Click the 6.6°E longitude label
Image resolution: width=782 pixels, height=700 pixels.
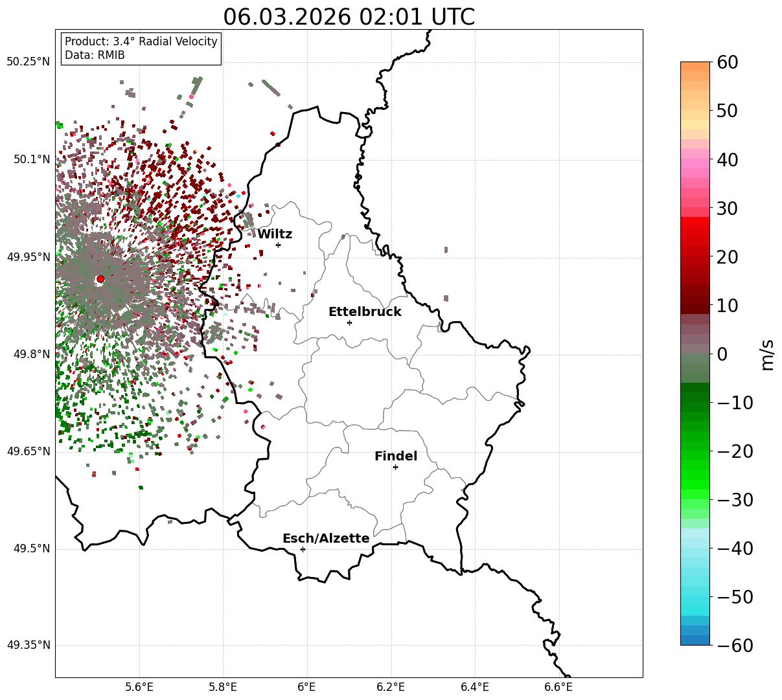[558, 688]
